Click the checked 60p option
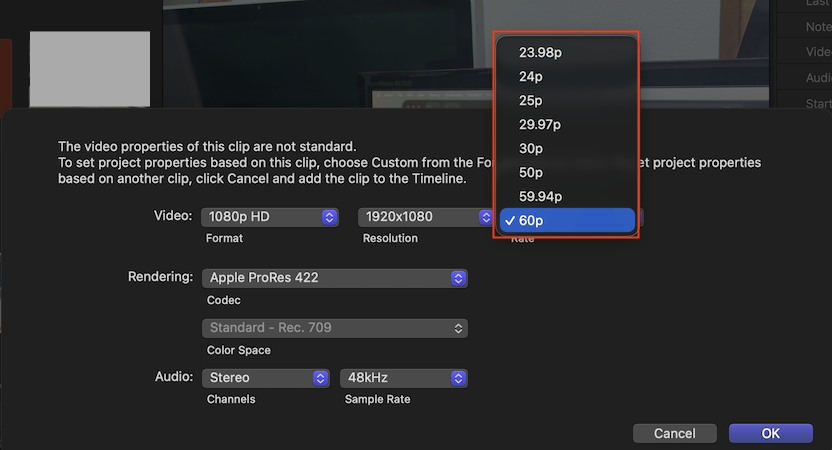 coord(566,220)
